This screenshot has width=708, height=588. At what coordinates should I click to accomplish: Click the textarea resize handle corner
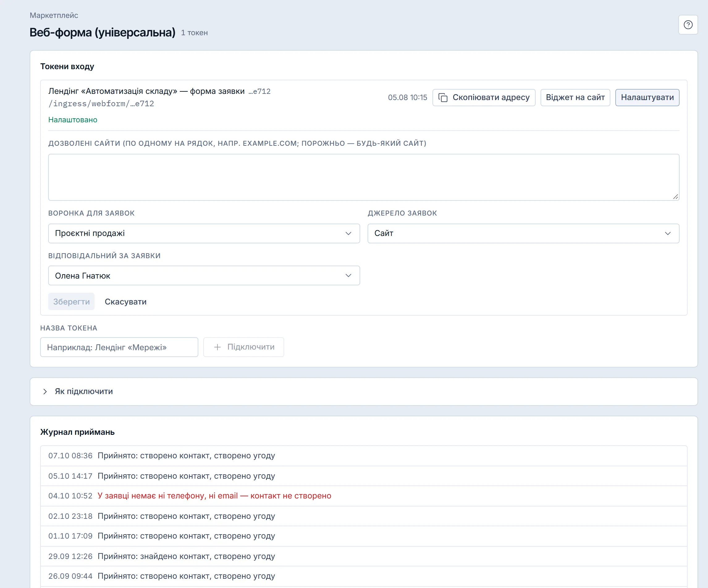tap(675, 197)
